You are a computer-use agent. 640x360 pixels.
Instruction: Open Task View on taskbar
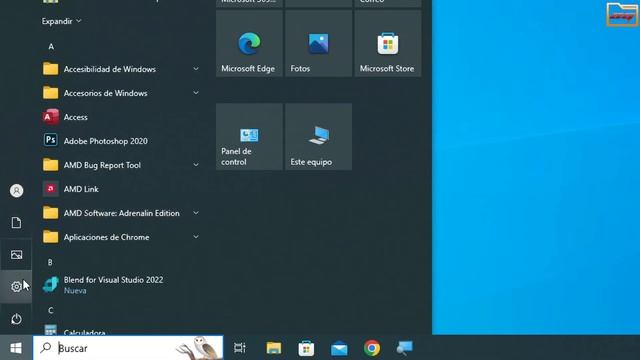(x=240, y=348)
